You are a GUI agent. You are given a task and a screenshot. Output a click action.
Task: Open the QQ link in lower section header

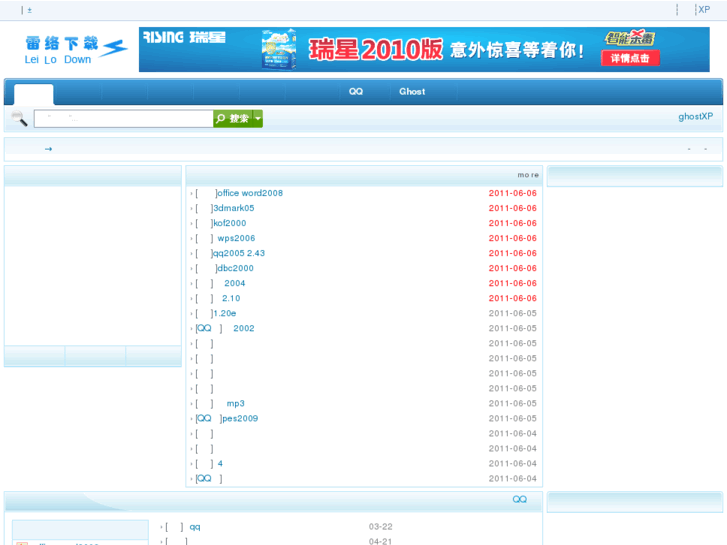point(519,499)
